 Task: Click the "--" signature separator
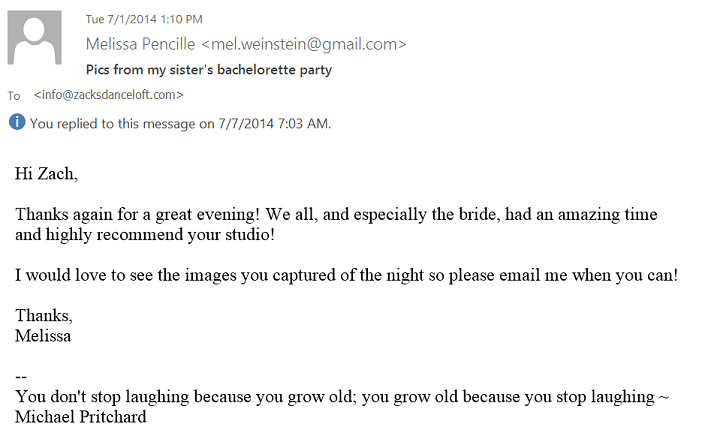21,377
